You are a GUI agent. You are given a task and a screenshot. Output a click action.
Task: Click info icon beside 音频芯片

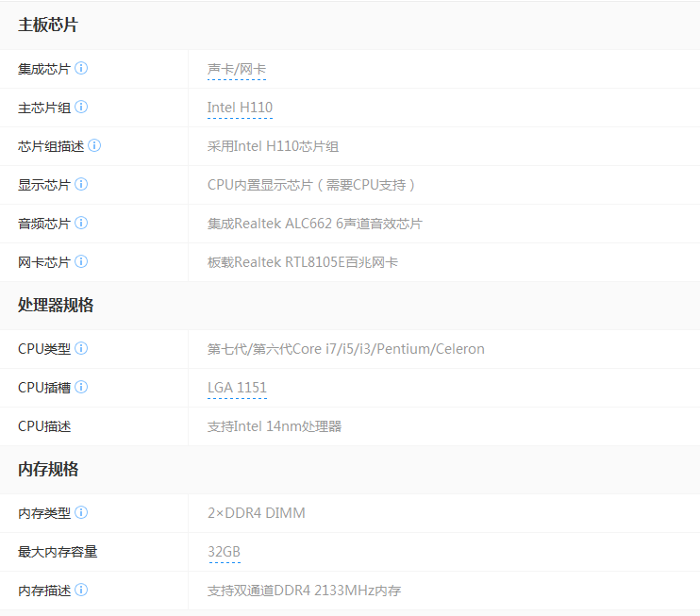[81, 223]
